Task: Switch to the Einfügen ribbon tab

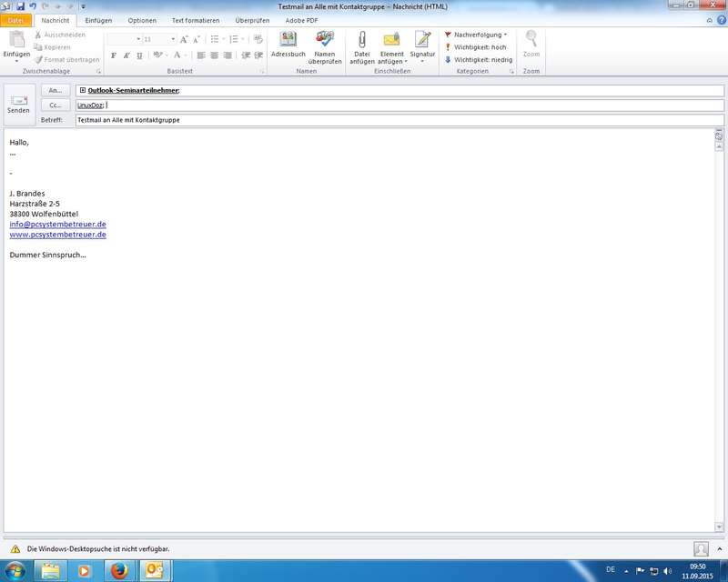Action: pos(98,20)
